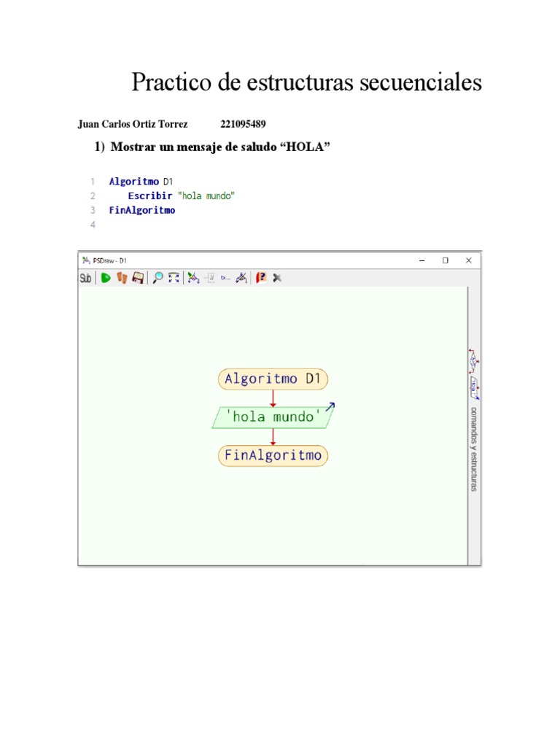This screenshot has height=747, width=560.
Task: Save the diagram with the floppy disk icon
Action: click(x=138, y=278)
